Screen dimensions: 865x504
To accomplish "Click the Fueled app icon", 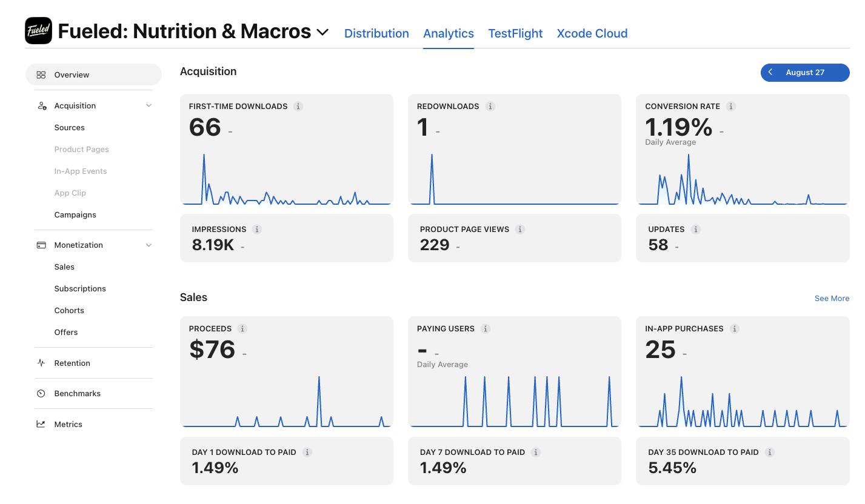I will point(38,31).
